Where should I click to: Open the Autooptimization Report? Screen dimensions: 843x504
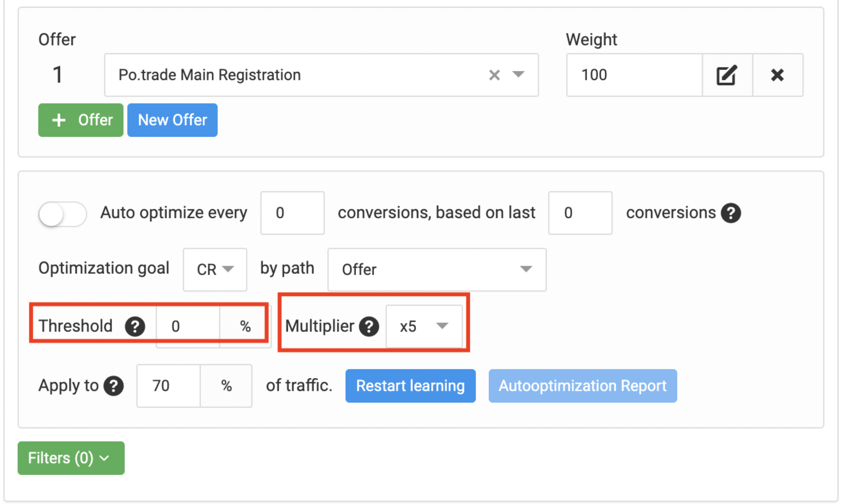[x=582, y=386]
